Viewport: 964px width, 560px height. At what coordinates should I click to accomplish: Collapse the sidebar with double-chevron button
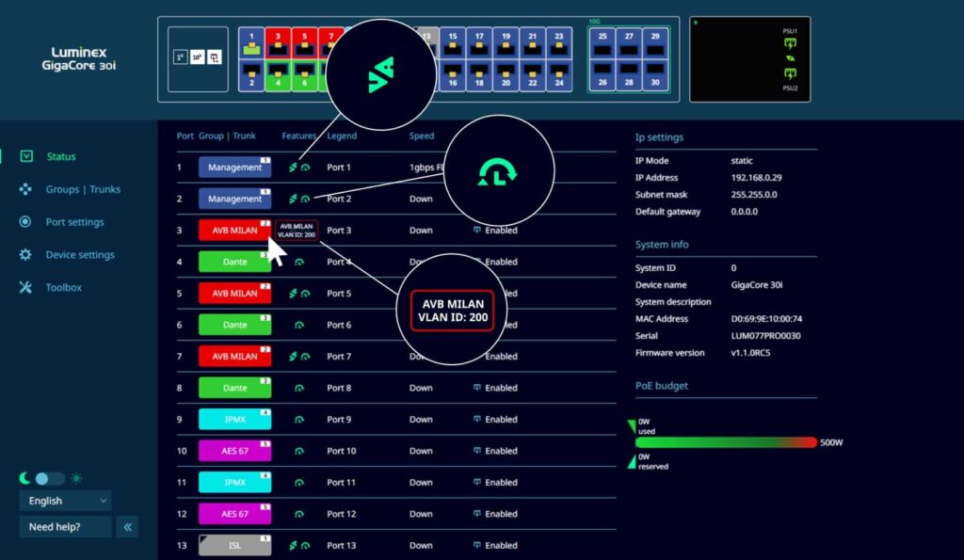click(128, 527)
